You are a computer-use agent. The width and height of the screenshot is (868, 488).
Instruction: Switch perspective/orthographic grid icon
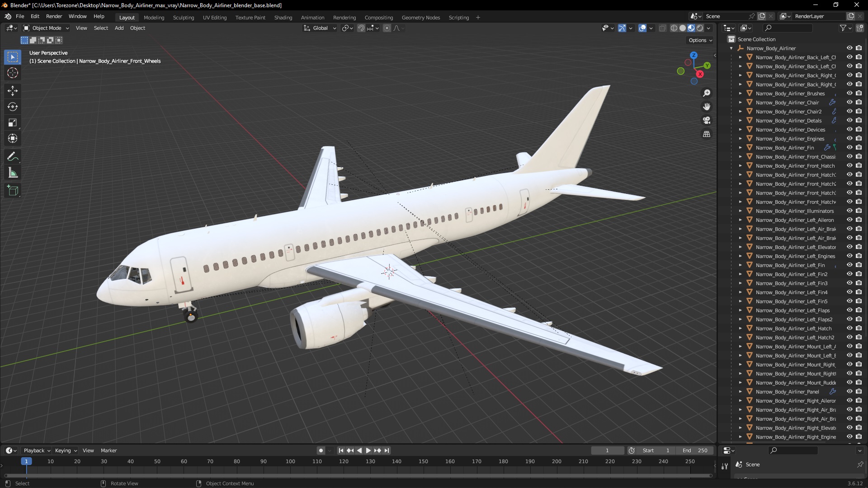(x=707, y=134)
